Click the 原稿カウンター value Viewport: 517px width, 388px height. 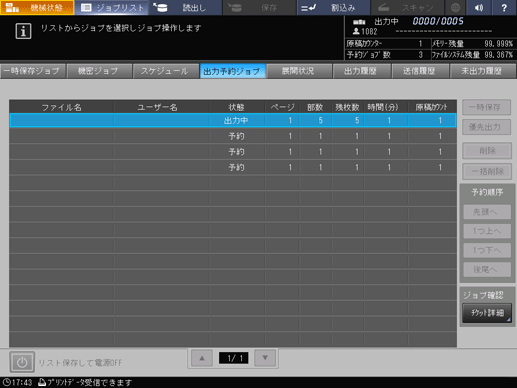click(x=421, y=44)
